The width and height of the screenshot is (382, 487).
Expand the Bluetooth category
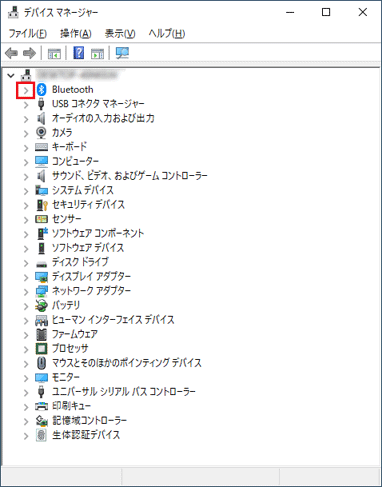coord(26,90)
